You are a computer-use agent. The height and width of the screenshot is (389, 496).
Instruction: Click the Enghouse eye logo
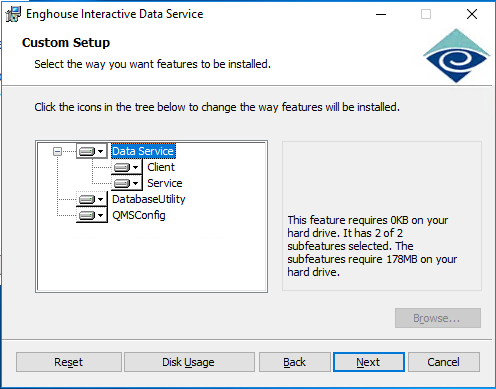(x=456, y=56)
